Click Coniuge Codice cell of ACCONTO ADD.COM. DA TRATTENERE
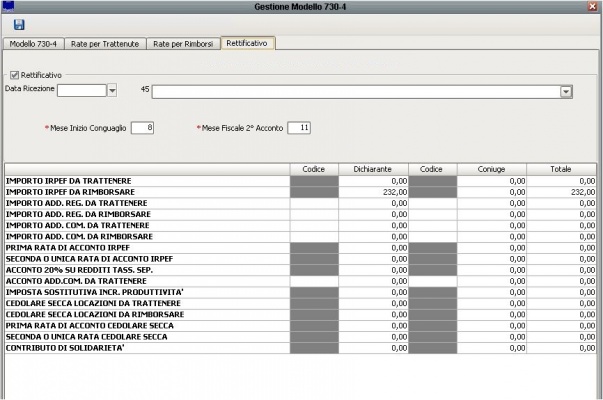 (x=433, y=281)
